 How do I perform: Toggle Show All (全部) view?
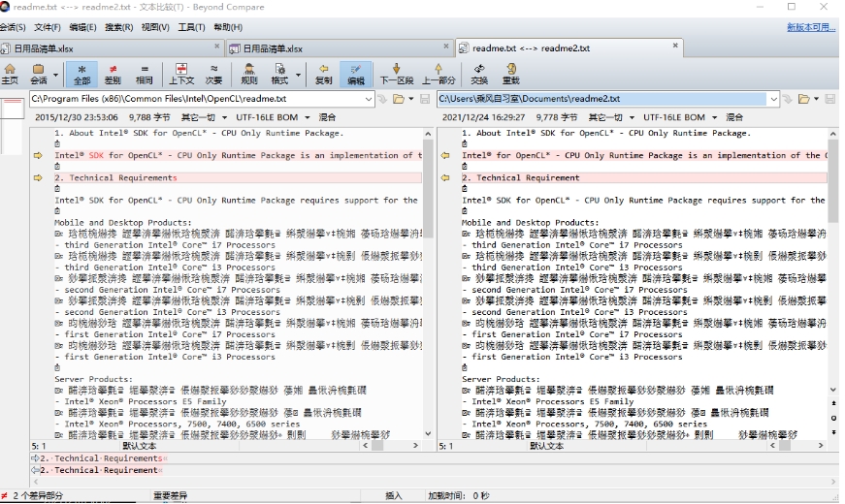(81, 74)
